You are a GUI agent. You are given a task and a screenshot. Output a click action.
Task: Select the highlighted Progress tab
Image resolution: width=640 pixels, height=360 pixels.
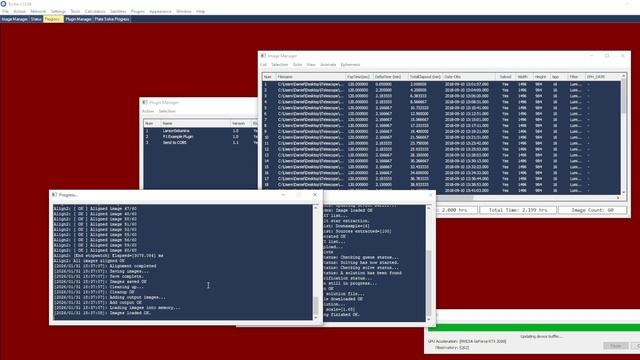53,19
